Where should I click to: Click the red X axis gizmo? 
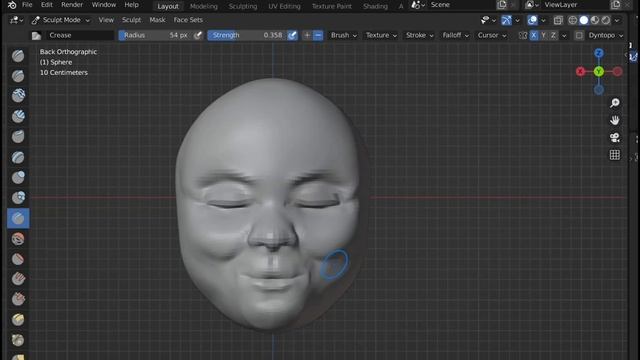click(580, 71)
